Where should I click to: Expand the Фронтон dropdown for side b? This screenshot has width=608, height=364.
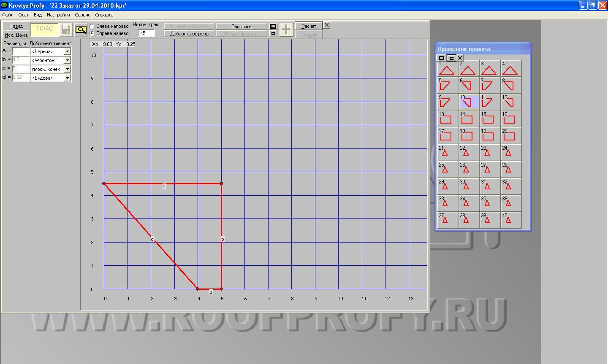tap(67, 60)
